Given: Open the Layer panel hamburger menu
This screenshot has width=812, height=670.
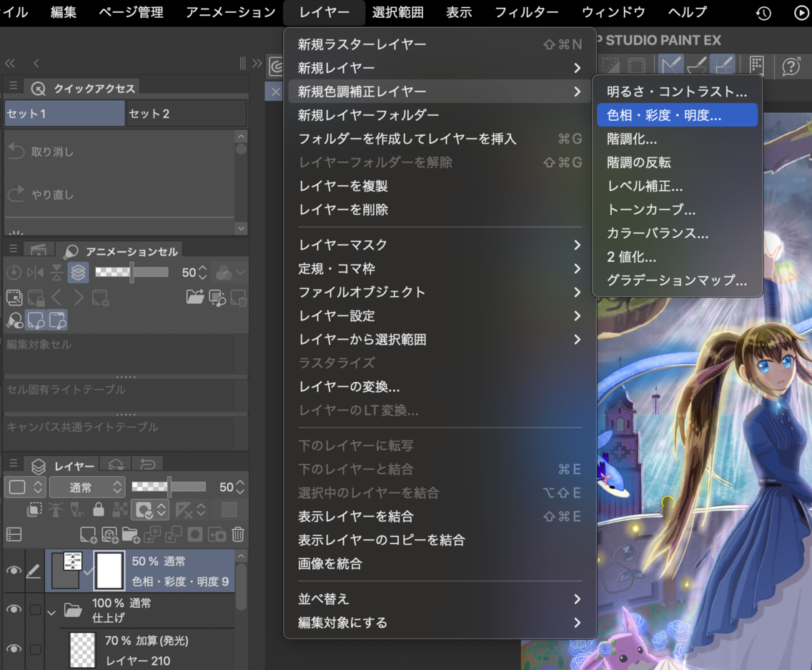Looking at the screenshot, I should point(14,463).
